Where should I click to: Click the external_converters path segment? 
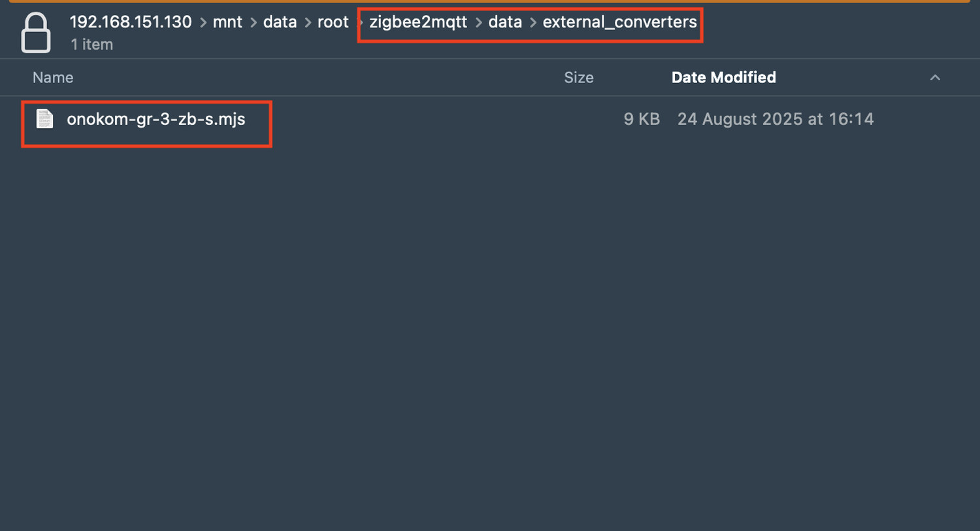[x=619, y=22]
